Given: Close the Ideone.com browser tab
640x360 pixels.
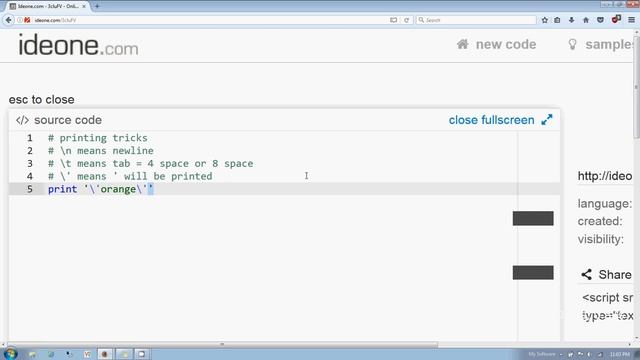Looking at the screenshot, I should click(84, 6).
